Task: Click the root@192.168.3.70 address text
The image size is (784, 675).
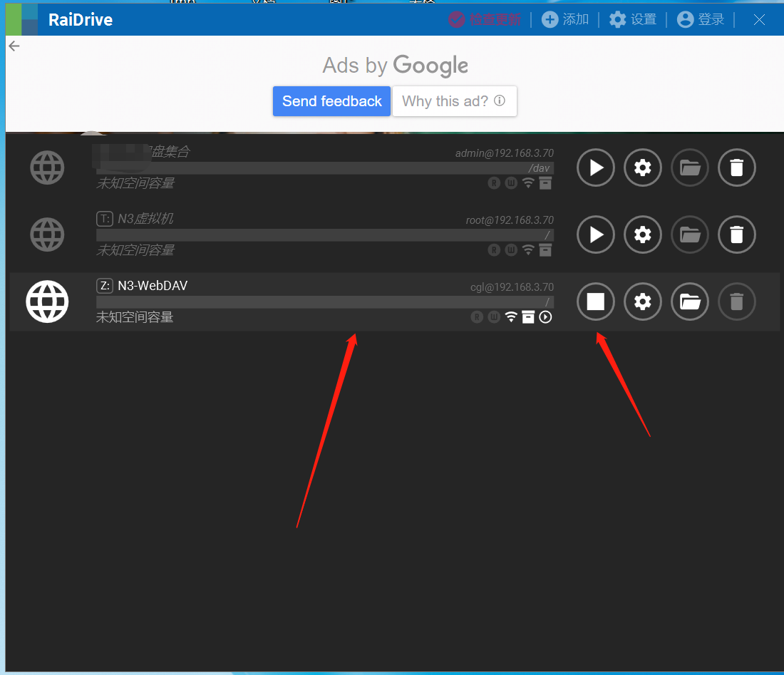Action: 510,220
